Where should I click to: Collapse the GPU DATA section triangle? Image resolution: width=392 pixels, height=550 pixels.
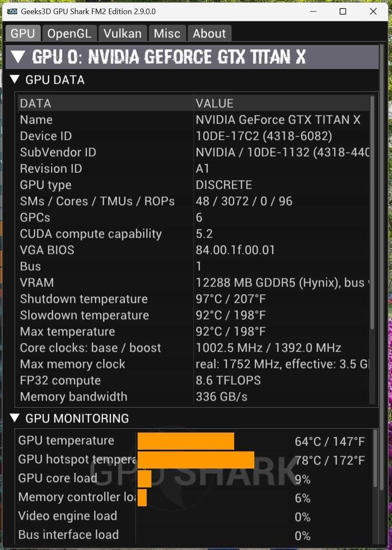click(x=15, y=79)
